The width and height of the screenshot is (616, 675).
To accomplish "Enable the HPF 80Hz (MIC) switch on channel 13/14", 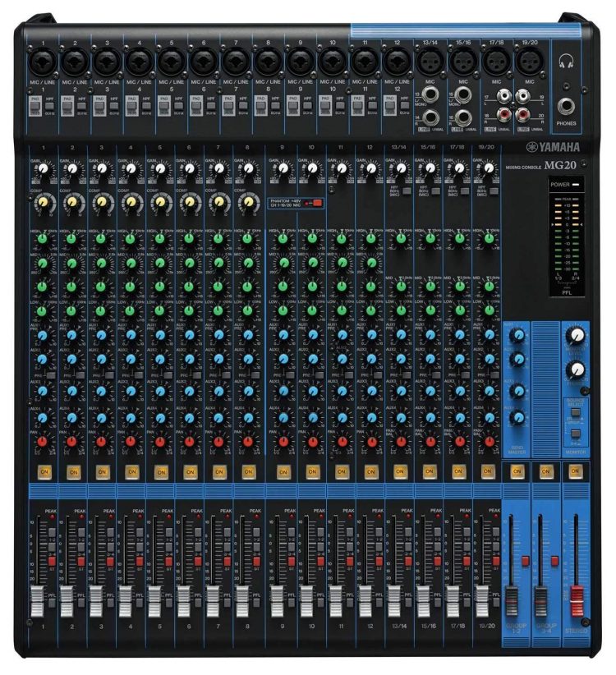I will pyautogui.click(x=407, y=191).
